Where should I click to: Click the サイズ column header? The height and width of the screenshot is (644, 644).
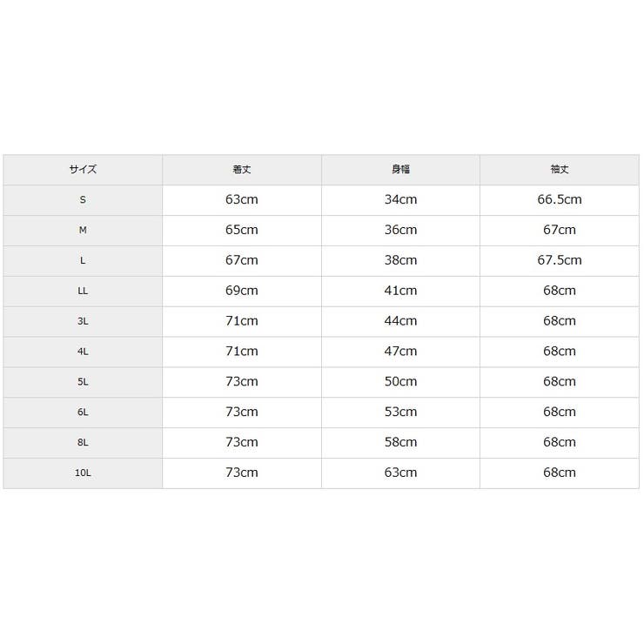[83, 170]
